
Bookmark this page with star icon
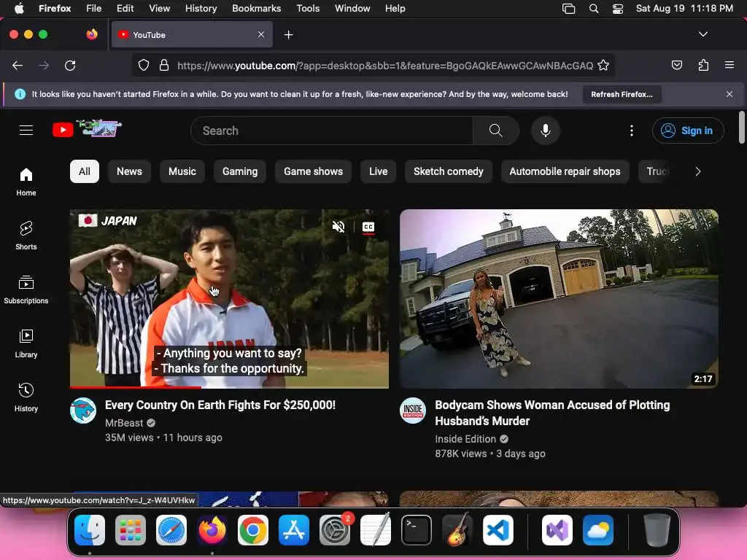[603, 65]
